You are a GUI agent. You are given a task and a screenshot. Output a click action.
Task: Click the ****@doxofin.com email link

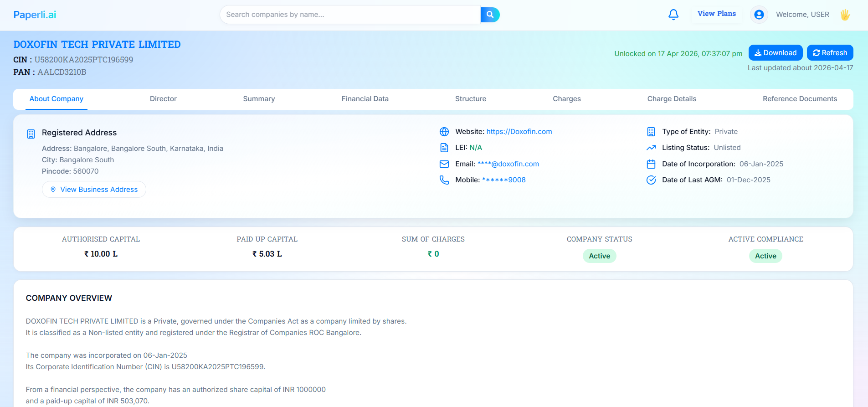[508, 164]
